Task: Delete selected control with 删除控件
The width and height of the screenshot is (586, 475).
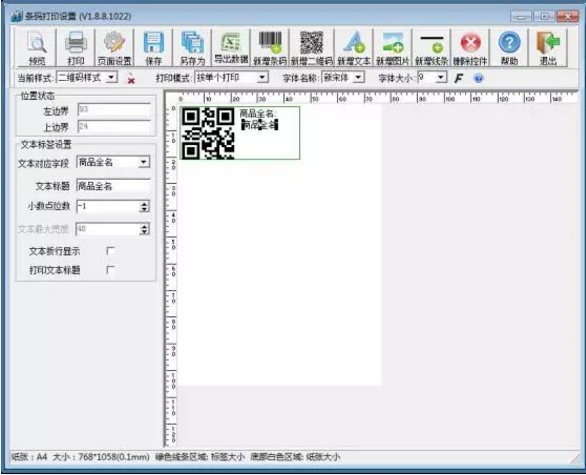Action: click(x=470, y=47)
